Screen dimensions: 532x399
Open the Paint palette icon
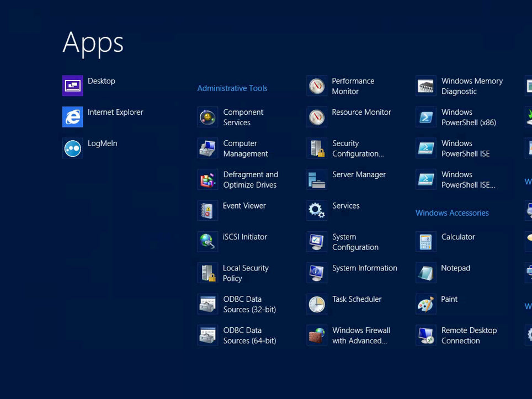pos(426,304)
